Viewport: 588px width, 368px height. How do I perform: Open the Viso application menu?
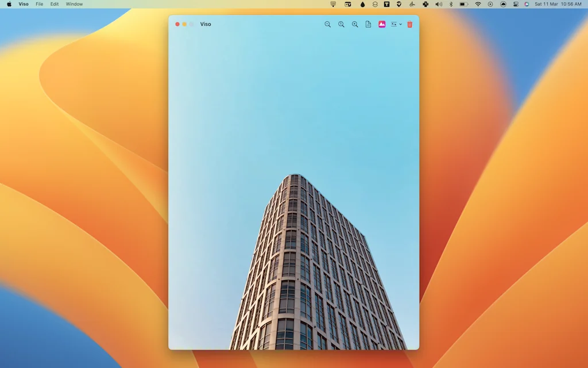(24, 4)
